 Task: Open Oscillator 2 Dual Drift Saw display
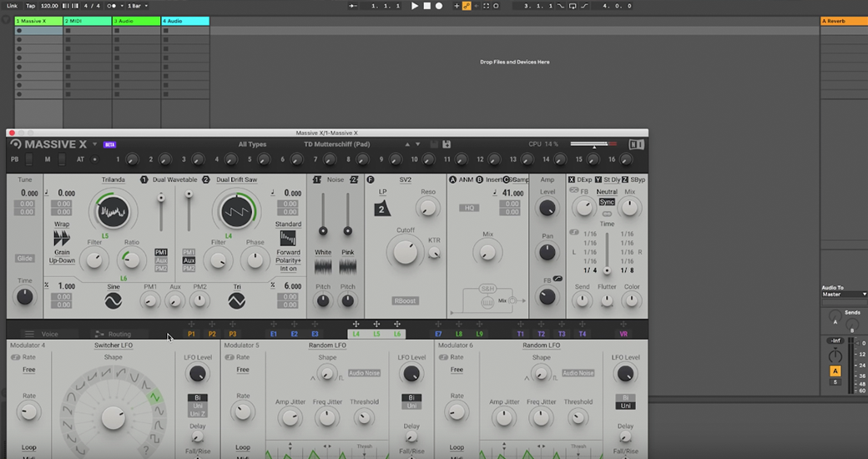(236, 211)
